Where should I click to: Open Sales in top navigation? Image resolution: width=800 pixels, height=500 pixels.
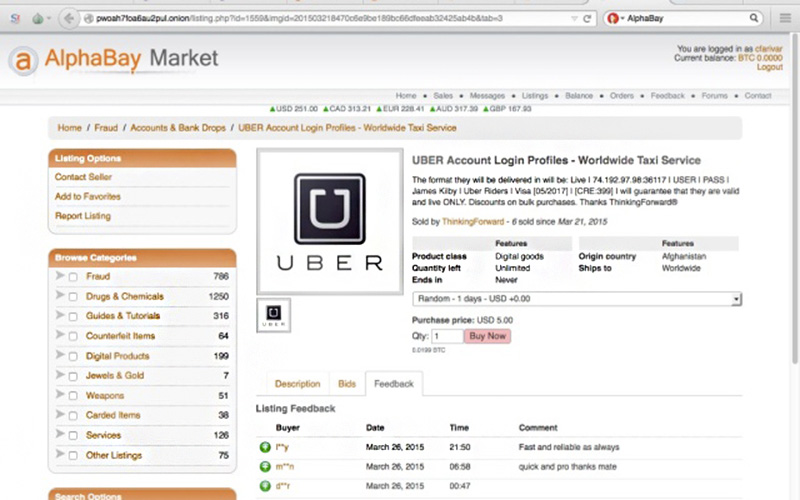tap(443, 96)
